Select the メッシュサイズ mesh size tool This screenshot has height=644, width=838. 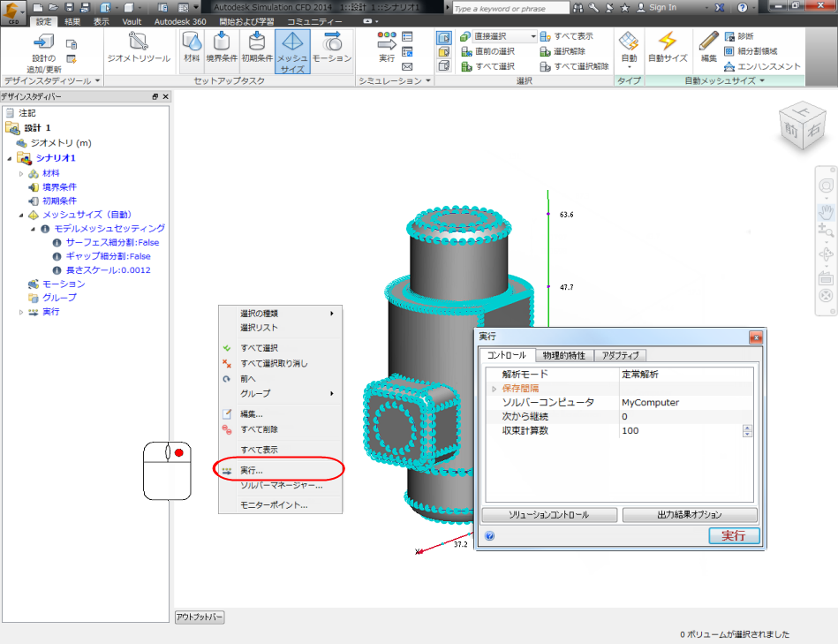tap(291, 51)
